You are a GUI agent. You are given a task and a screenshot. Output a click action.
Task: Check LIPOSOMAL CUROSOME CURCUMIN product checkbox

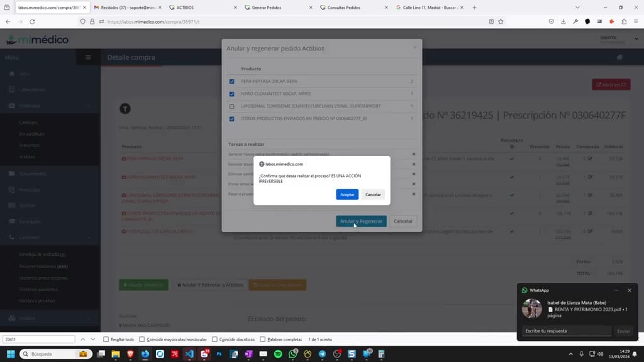231,106
